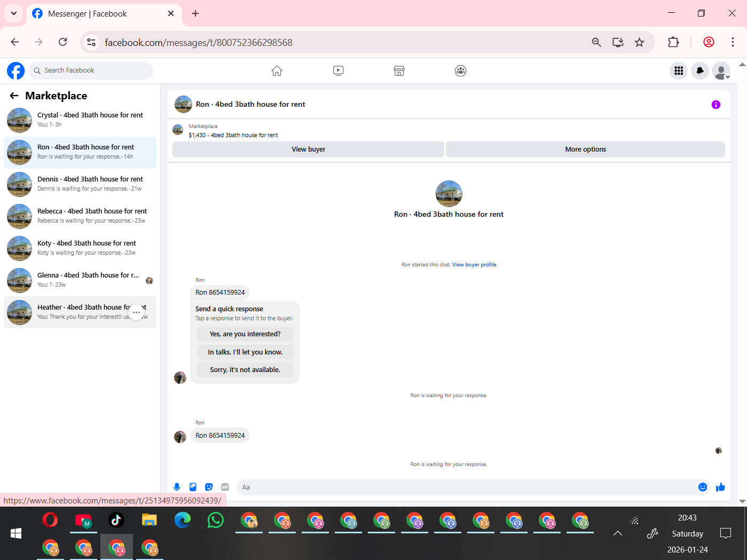
Task: Click the listing house thumbnail in center
Action: click(449, 193)
